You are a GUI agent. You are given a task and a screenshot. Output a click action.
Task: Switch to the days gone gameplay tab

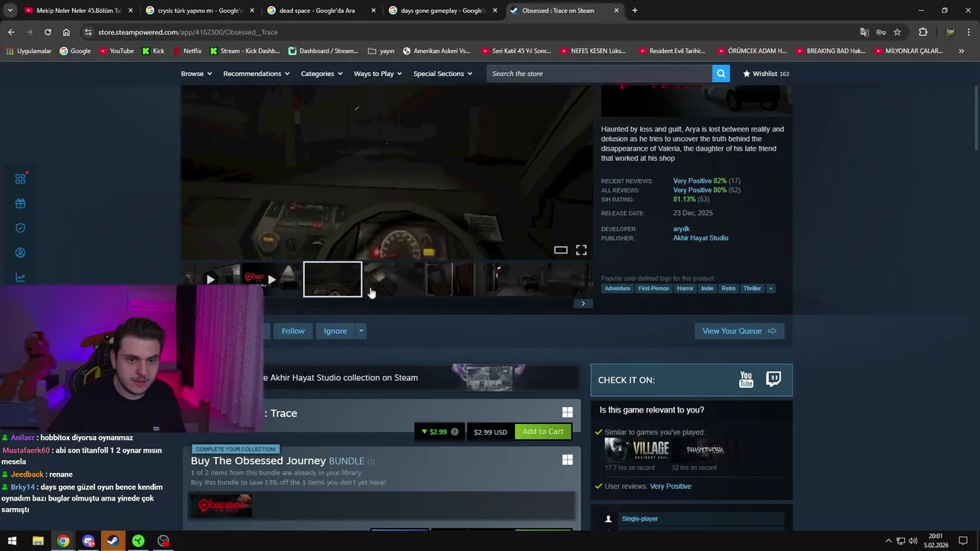(x=442, y=11)
